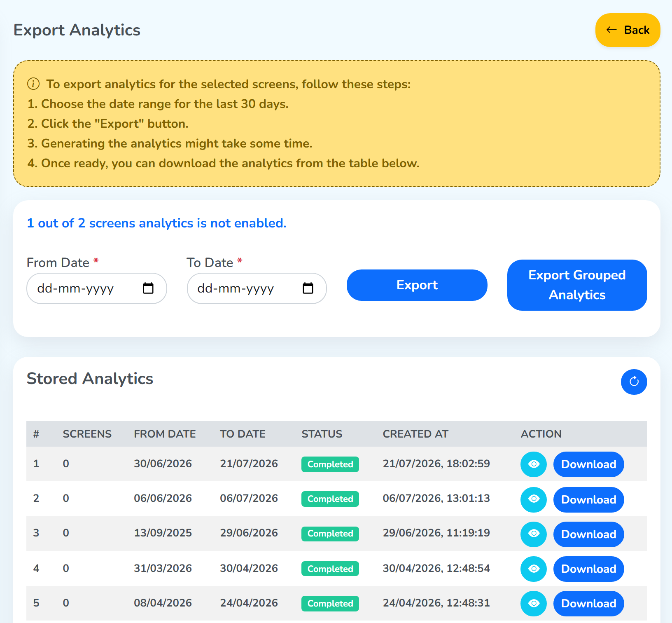Click the '1 out of 2 screens analytics is not enabled' notice
Screen dimensions: 672x623
[x=156, y=223]
